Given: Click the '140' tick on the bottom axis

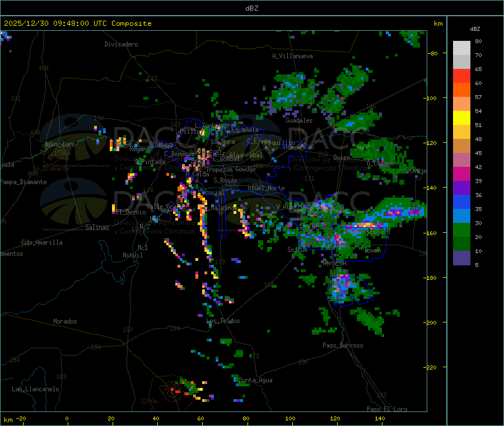Looking at the screenshot, I should (380, 418).
